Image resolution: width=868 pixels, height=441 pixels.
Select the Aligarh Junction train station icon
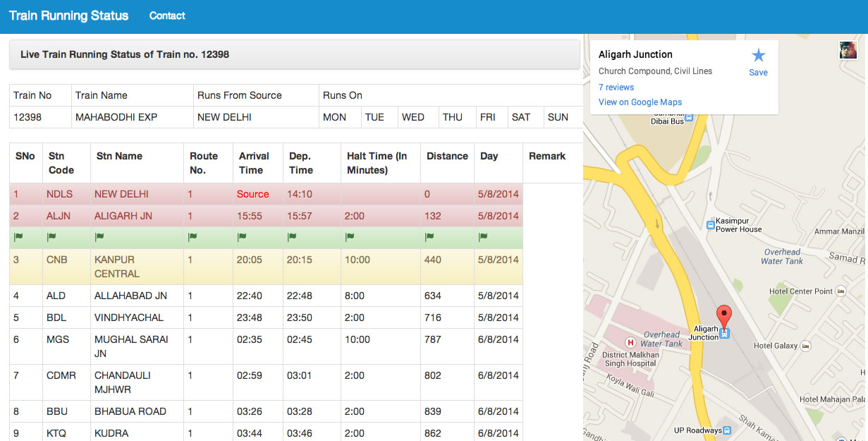click(x=723, y=333)
